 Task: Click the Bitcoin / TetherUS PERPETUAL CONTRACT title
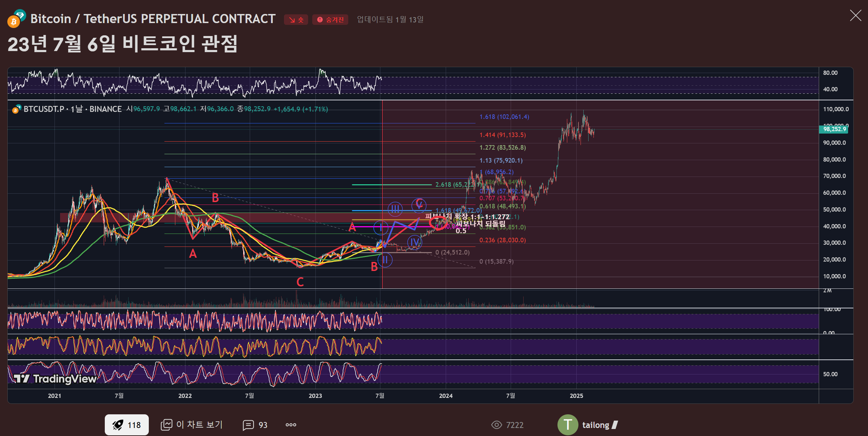pos(153,19)
